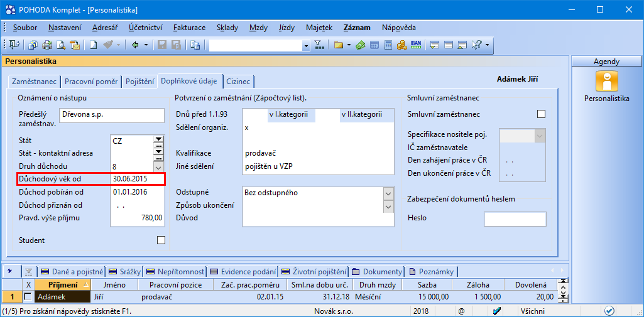Expand the arrow next to the yellow folder icon
The height and width of the screenshot is (317, 644).
click(x=349, y=45)
